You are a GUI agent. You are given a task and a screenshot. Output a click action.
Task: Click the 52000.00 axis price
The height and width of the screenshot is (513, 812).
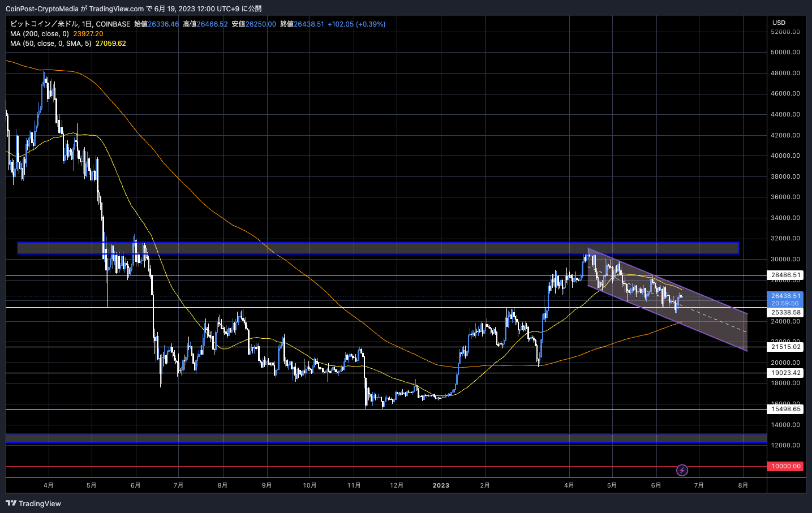pyautogui.click(x=785, y=32)
